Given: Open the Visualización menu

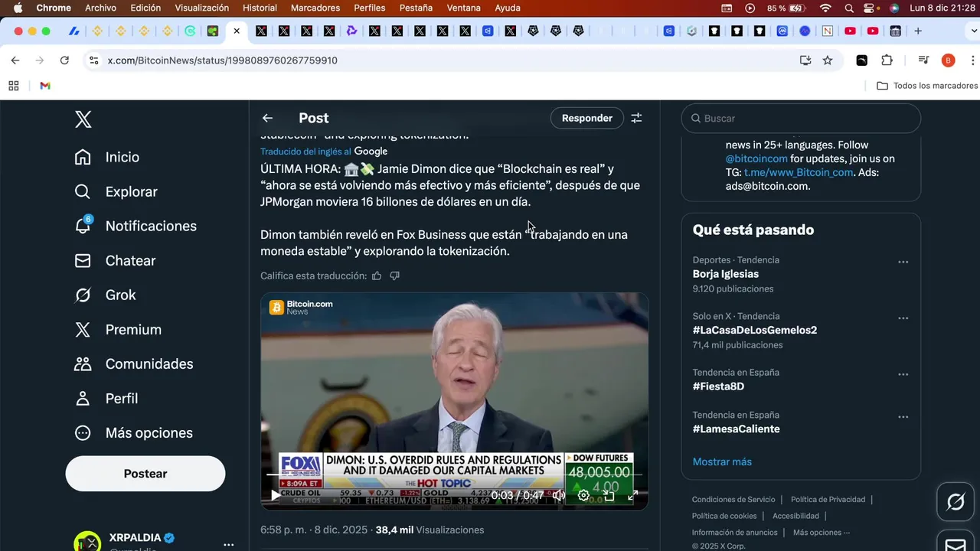Looking at the screenshot, I should click(x=201, y=8).
